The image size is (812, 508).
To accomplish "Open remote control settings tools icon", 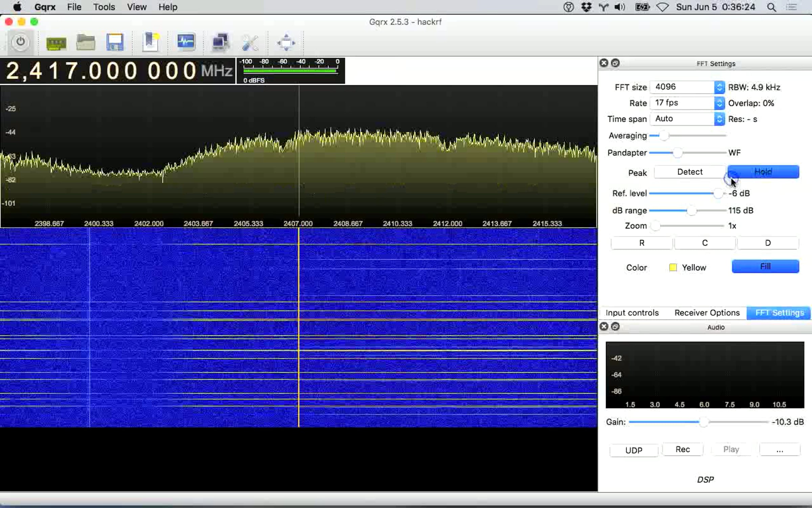I will tap(250, 43).
